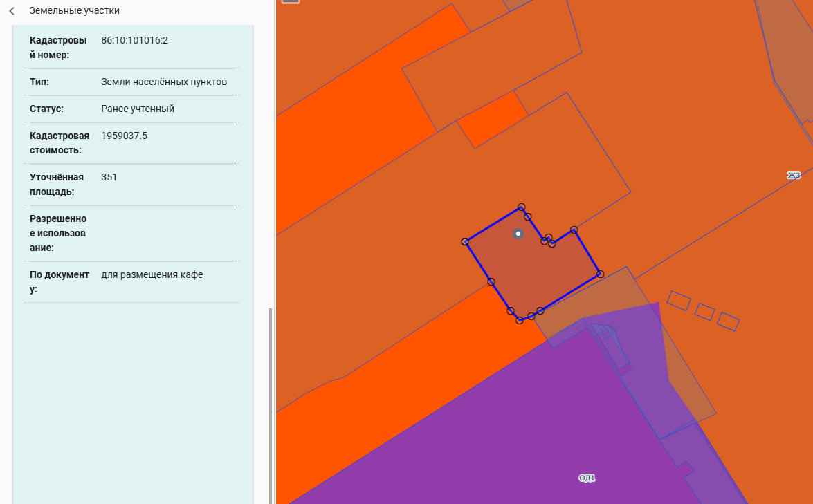Click the leftmost small rectangular outline on map
Screen dimensions: 813x504
[x=679, y=300]
